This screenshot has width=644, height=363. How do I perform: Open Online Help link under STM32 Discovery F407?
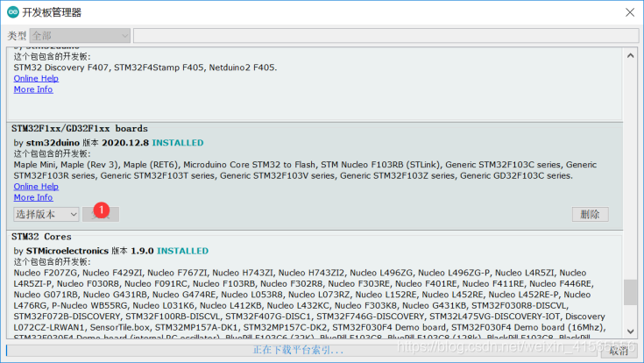click(36, 79)
